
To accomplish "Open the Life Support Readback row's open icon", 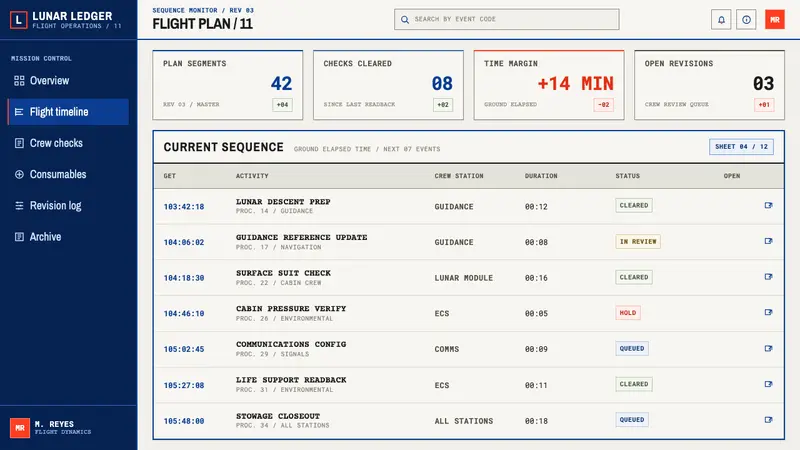I will (x=768, y=384).
